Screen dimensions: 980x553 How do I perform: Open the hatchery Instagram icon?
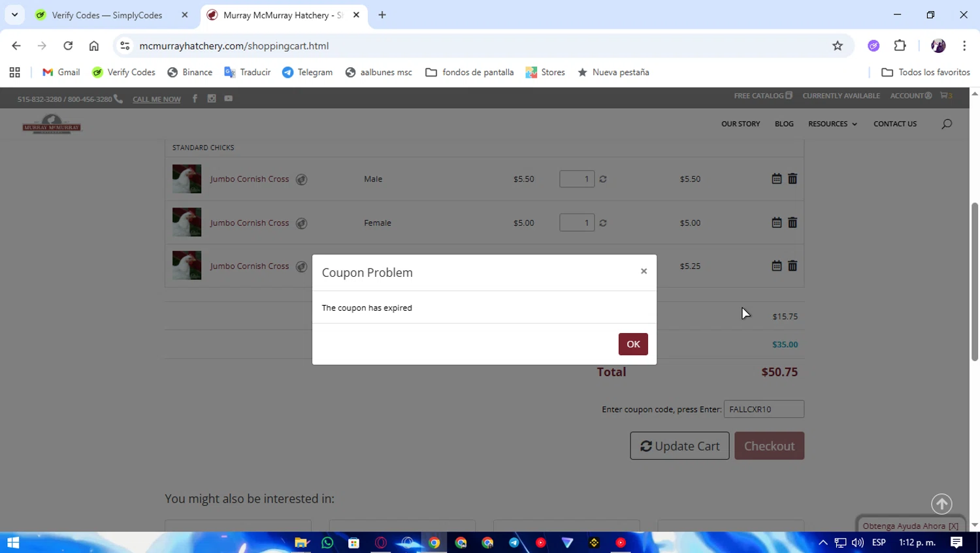tap(212, 99)
